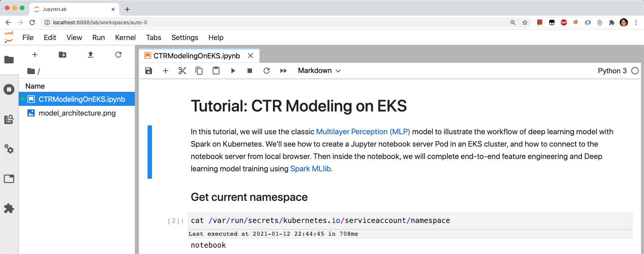Open the browser Extensions puzzle icon

(612, 22)
